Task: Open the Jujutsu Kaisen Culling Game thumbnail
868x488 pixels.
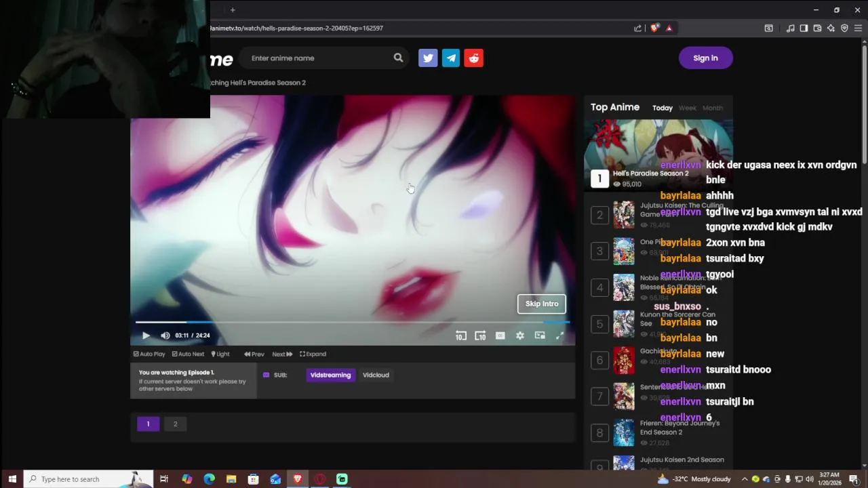Action: tap(624, 215)
